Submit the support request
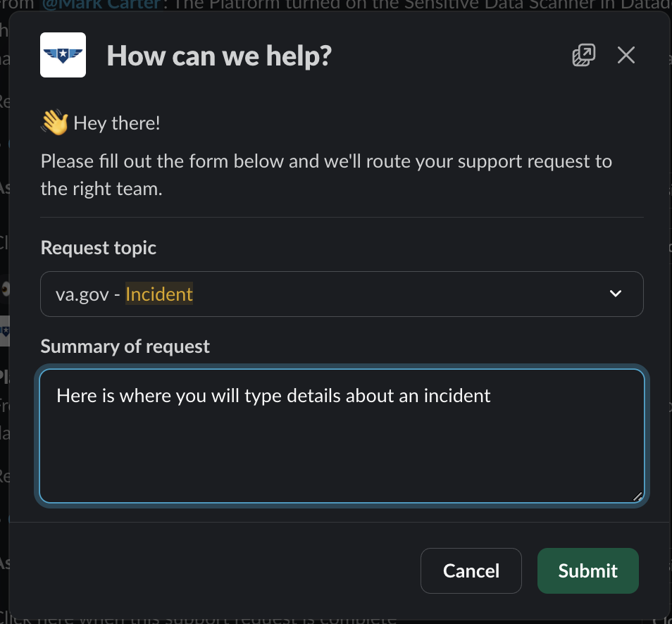Screen dimensions: 672x624 (x=587, y=570)
